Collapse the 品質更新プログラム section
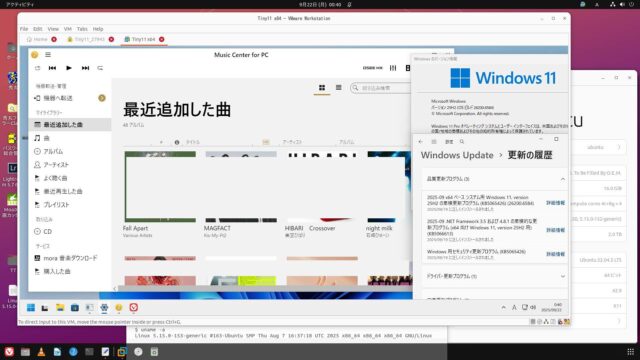The width and height of the screenshot is (640, 360). point(562,179)
